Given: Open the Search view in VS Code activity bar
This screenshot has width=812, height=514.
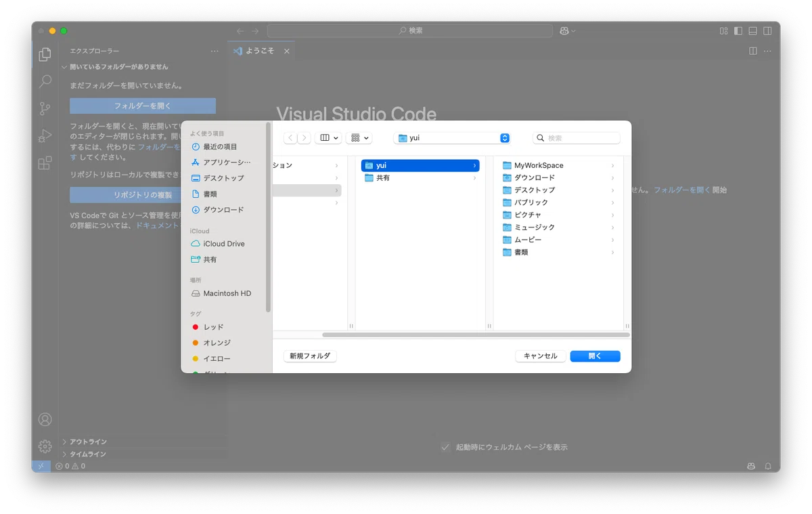Looking at the screenshot, I should 45,81.
